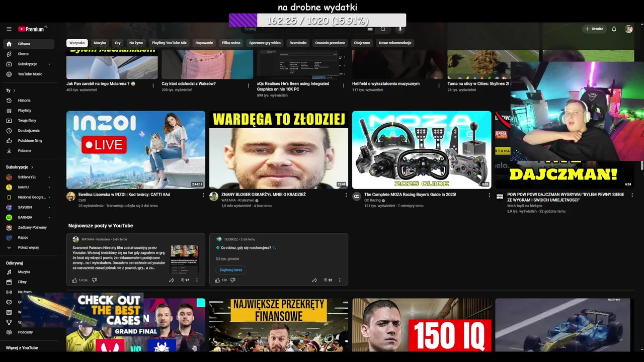This screenshot has height=362, width=644.
Task: Select the Na żywo filter chip
Action: 136,43
